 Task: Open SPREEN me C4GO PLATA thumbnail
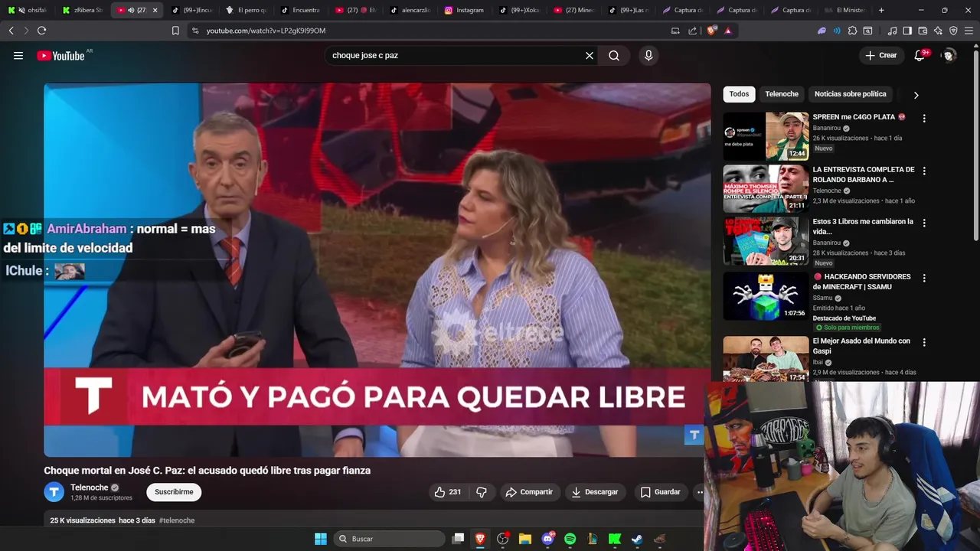[766, 136]
